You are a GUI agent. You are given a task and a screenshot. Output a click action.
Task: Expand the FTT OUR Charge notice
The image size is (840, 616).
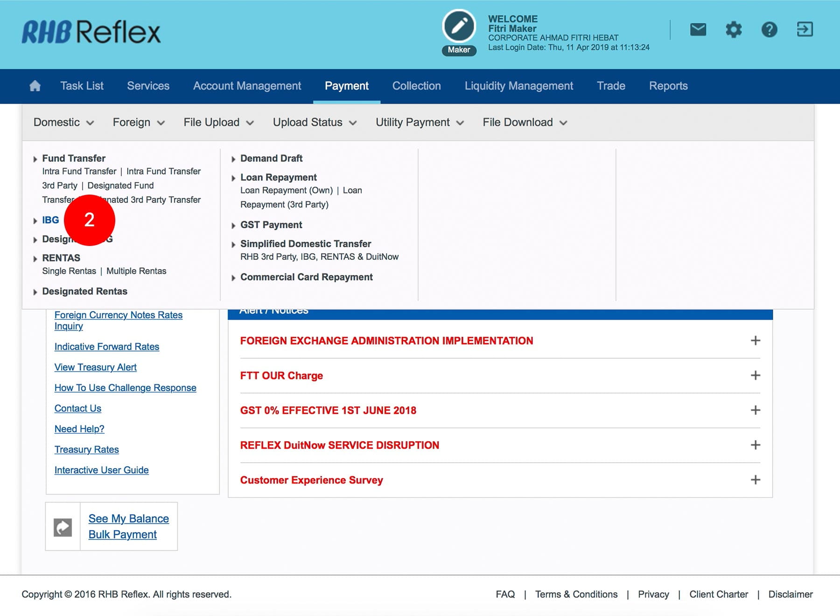tap(755, 376)
